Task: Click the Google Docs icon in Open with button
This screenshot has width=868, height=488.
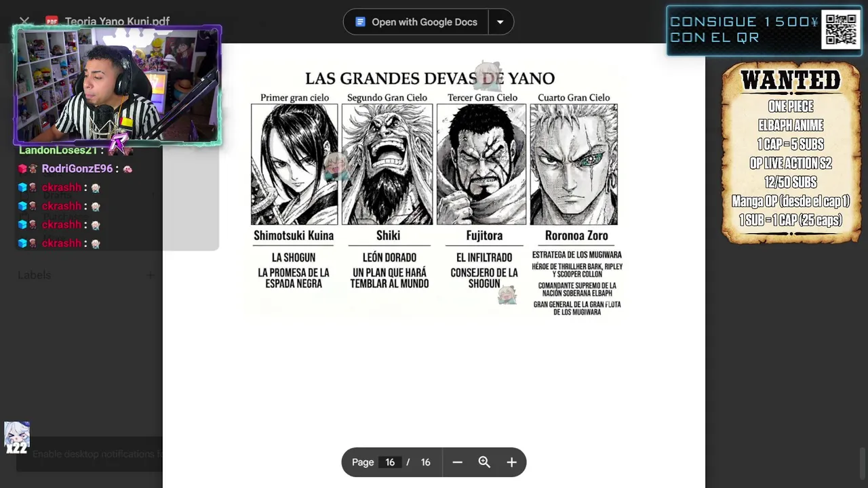Action: coord(361,22)
